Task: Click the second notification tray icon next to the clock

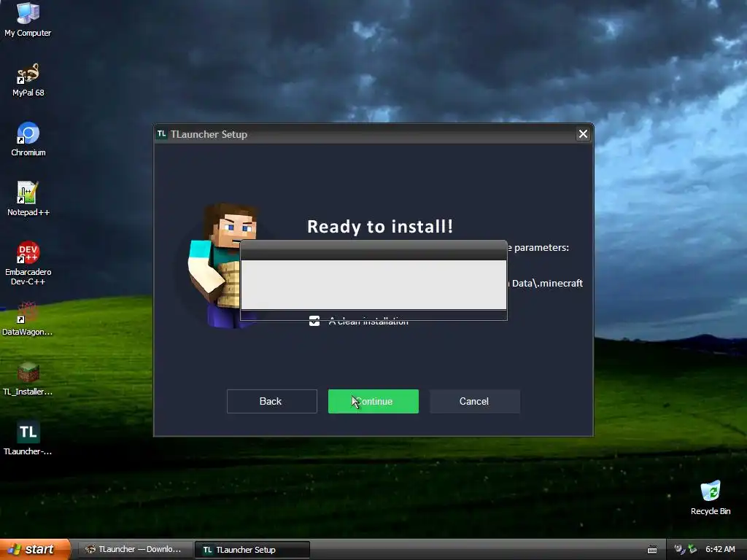Action: pos(692,550)
